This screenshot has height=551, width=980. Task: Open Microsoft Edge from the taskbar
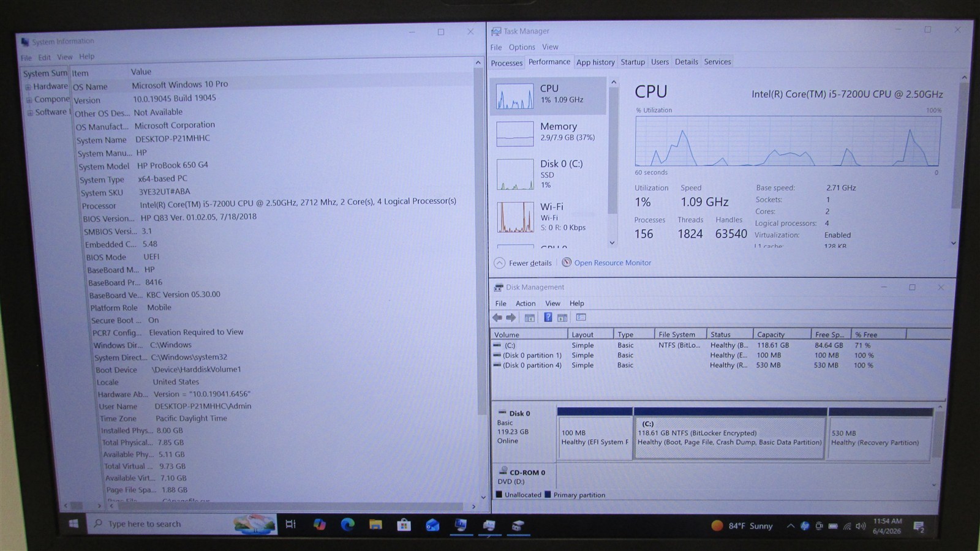pos(347,525)
